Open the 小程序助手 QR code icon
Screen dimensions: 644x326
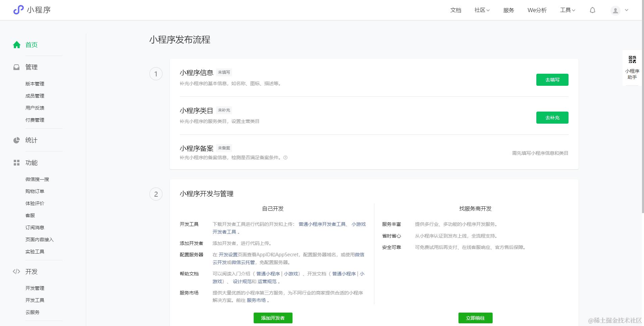[632, 60]
